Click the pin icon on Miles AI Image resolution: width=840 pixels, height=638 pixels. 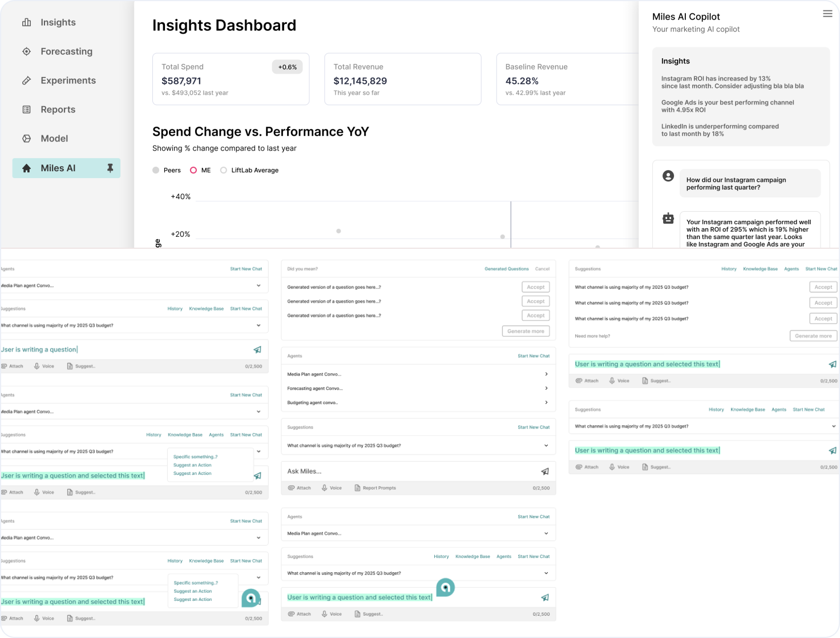coord(110,168)
